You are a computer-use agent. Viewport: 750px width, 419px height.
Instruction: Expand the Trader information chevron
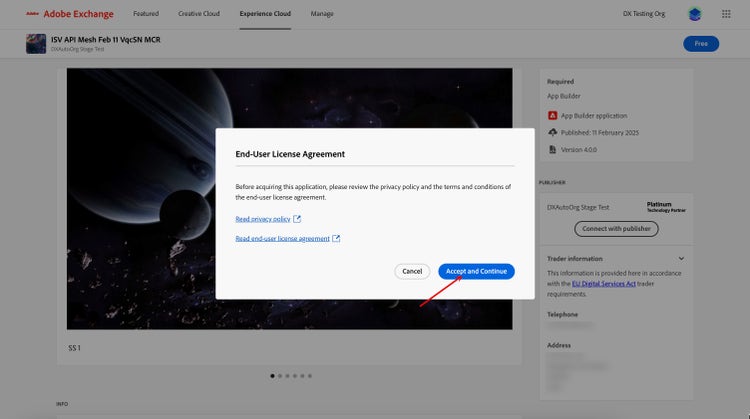[x=681, y=259]
